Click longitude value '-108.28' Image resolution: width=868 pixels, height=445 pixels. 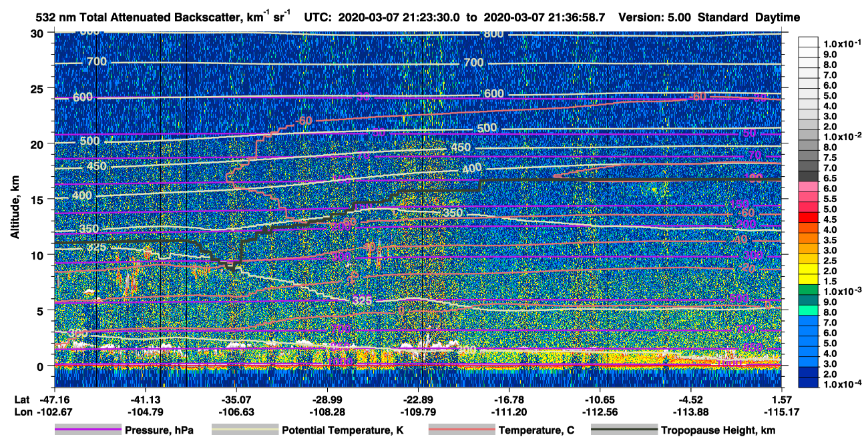click(327, 412)
